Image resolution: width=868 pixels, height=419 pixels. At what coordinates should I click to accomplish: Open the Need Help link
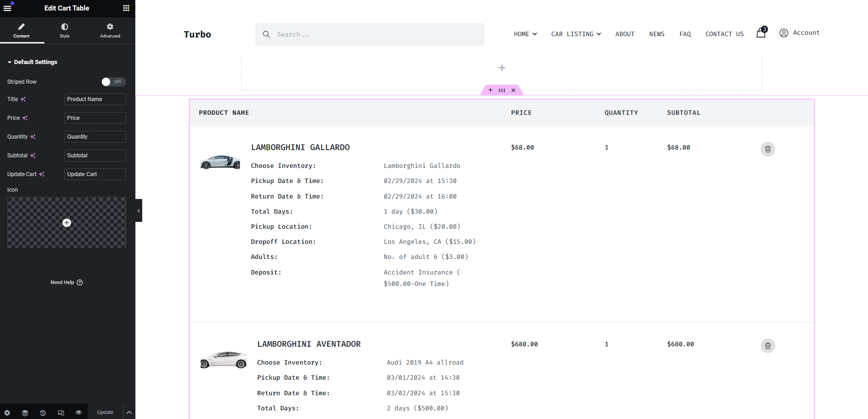click(x=67, y=283)
